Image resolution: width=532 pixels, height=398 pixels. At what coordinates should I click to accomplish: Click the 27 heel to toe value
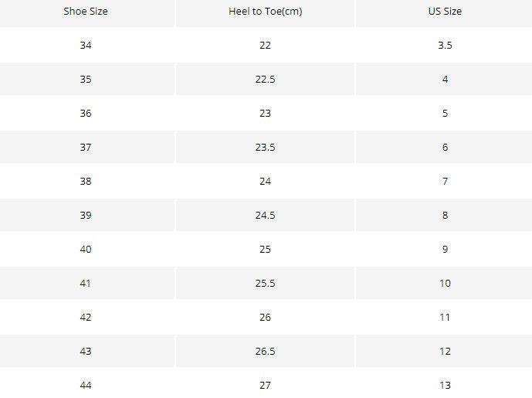click(266, 385)
